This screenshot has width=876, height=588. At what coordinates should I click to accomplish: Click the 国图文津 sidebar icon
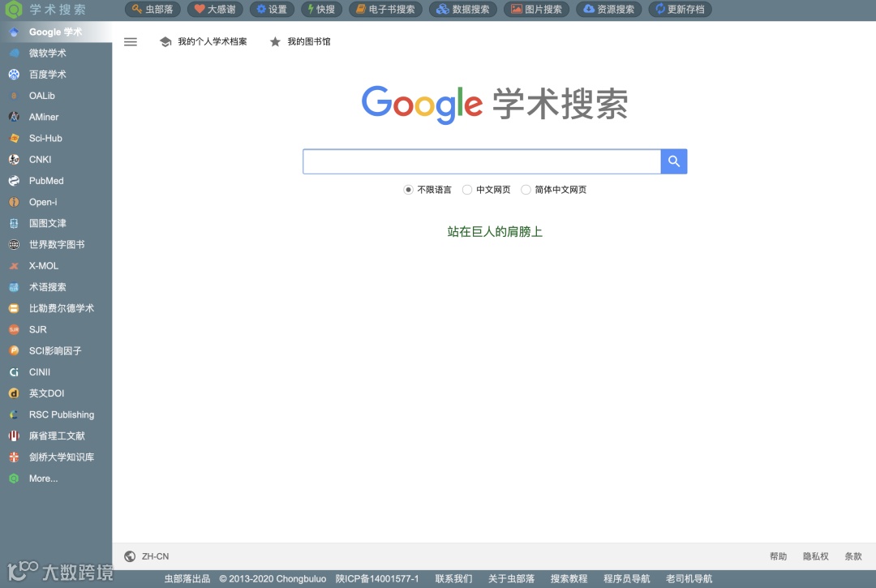tap(14, 223)
